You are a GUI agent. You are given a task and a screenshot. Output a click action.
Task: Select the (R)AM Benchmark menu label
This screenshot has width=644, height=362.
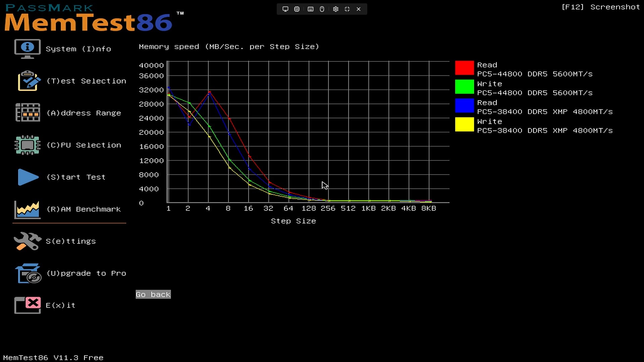point(84,209)
